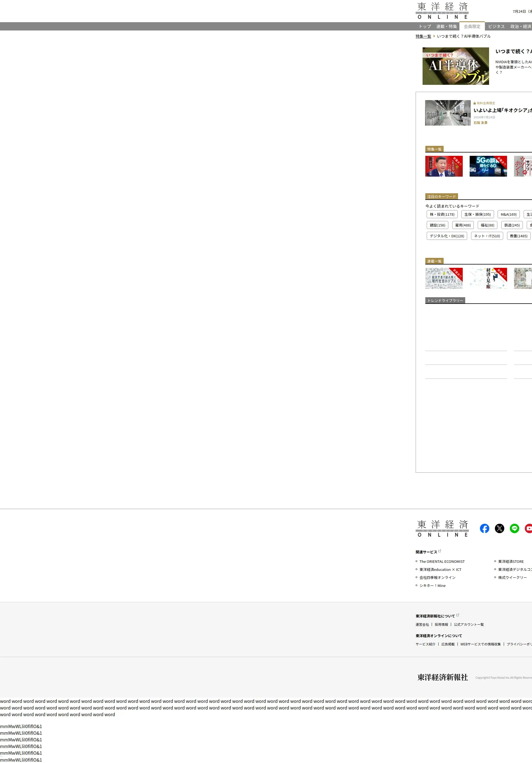Select keyword tag ネット・IT(510)
The image size is (532, 763).
point(487,236)
